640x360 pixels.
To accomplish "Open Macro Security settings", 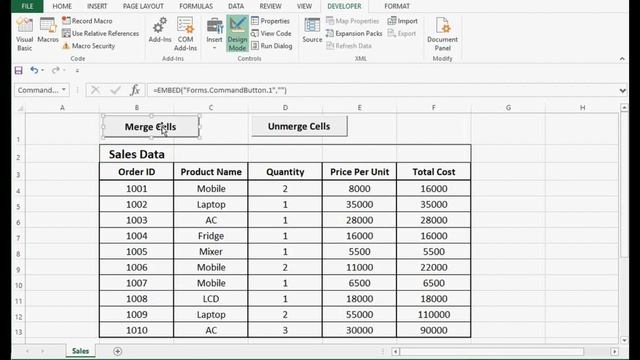I will pos(89,46).
